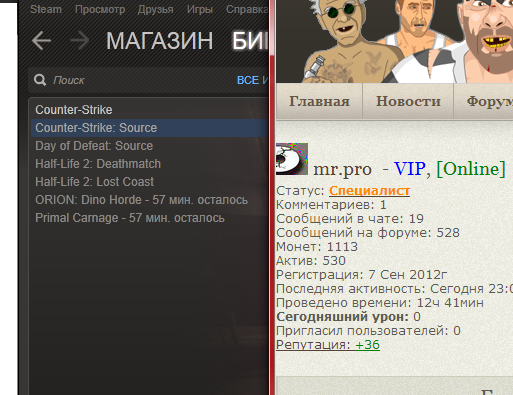Screen dimensions: 513x395
Task: Switch to the library tab beside МАГАЗИН
Action: coord(250,41)
